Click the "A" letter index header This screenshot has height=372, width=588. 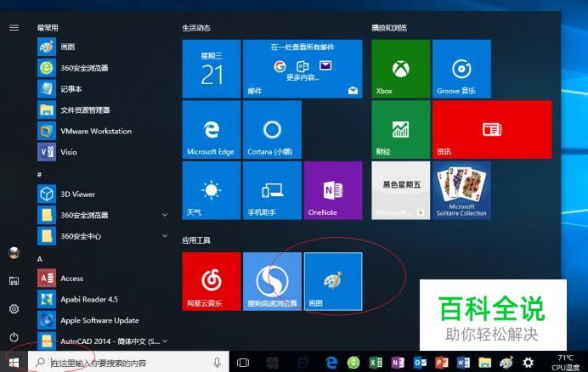click(x=40, y=259)
